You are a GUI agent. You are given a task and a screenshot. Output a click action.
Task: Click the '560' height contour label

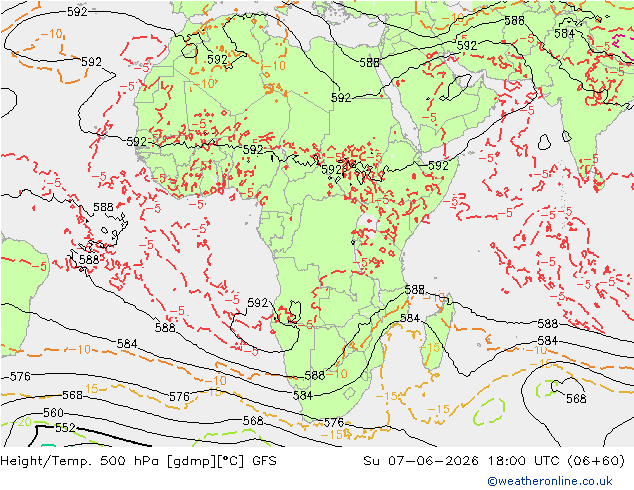(53, 413)
